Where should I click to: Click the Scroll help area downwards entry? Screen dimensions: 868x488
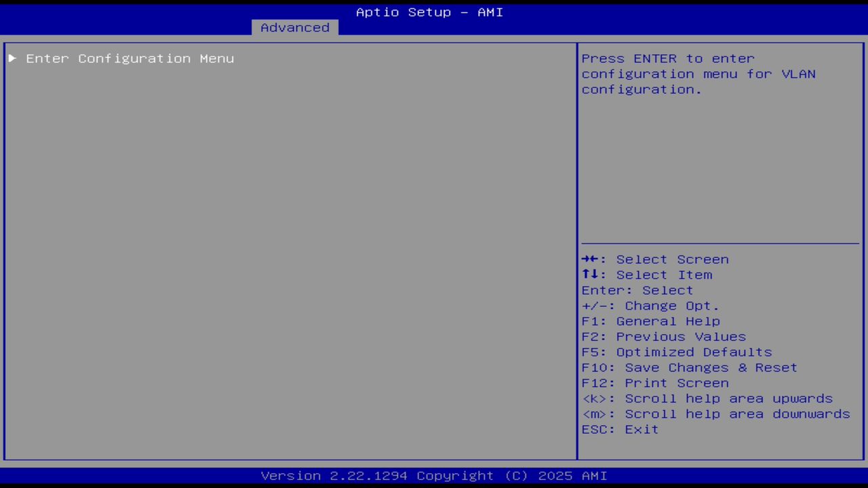coord(715,414)
